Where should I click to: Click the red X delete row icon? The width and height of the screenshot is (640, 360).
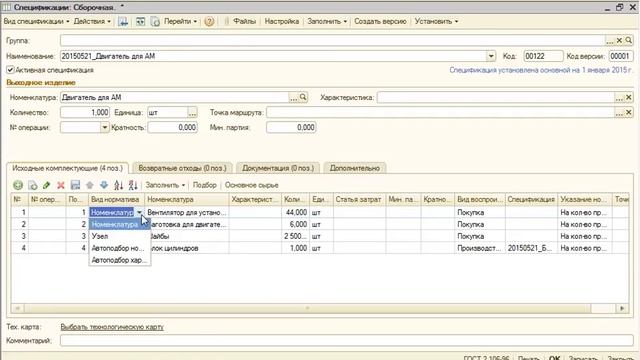tap(61, 185)
